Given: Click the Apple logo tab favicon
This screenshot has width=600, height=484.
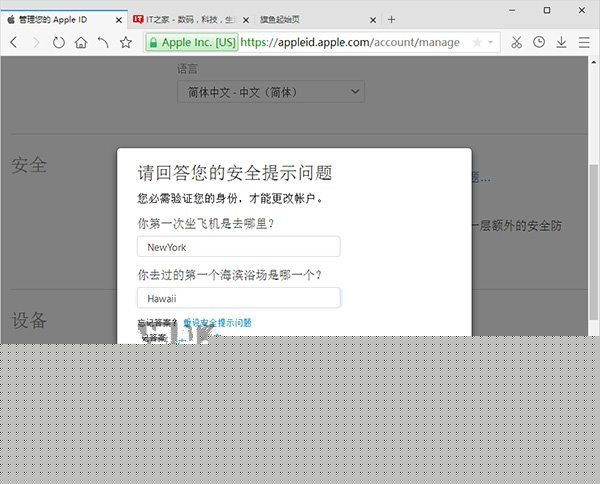Looking at the screenshot, I should [11, 20].
